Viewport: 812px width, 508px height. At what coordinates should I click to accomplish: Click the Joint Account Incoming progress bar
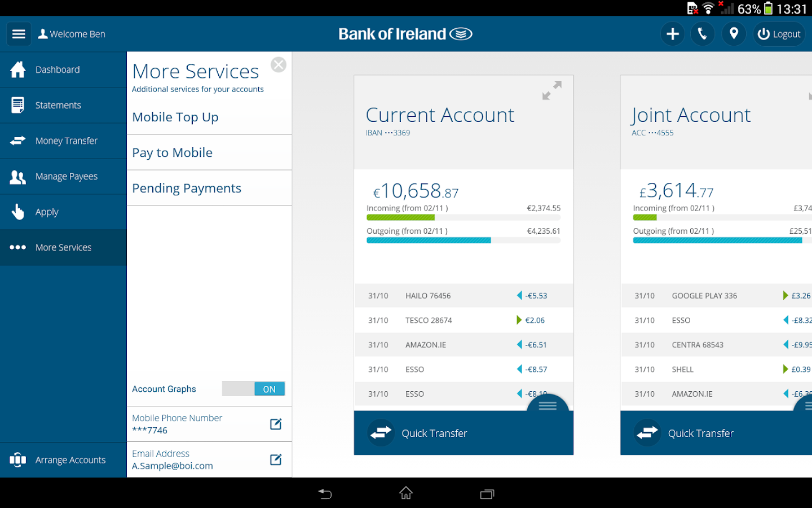point(722,217)
